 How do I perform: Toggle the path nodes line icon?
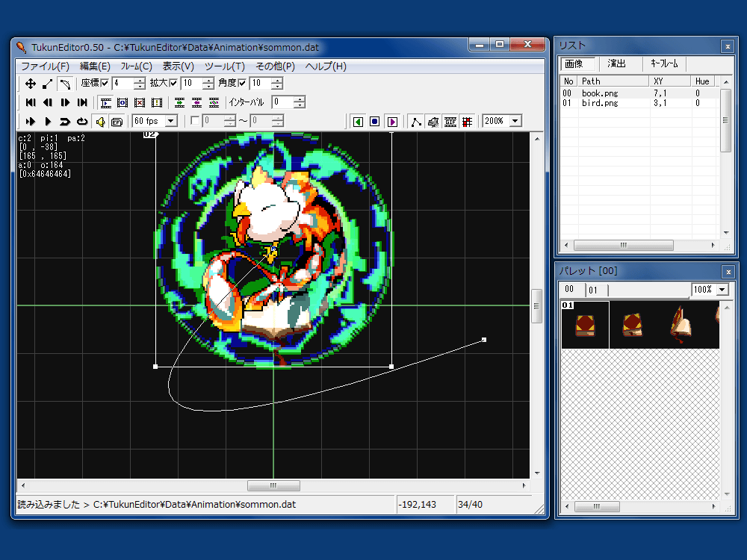point(416,122)
